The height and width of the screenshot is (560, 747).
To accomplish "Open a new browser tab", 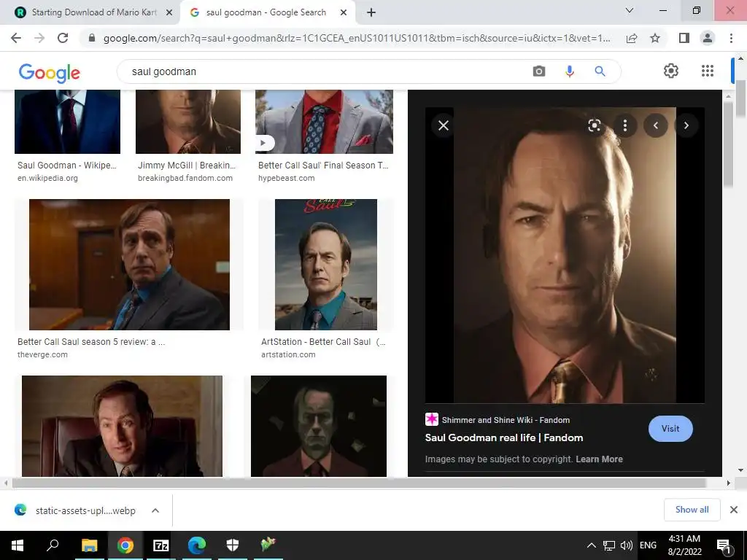I will 371,12.
